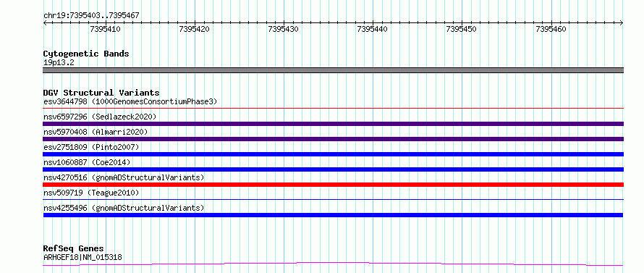Click the purple nsv5970408 variant bar
Viewport: 644px width, 273px height.
(333, 139)
